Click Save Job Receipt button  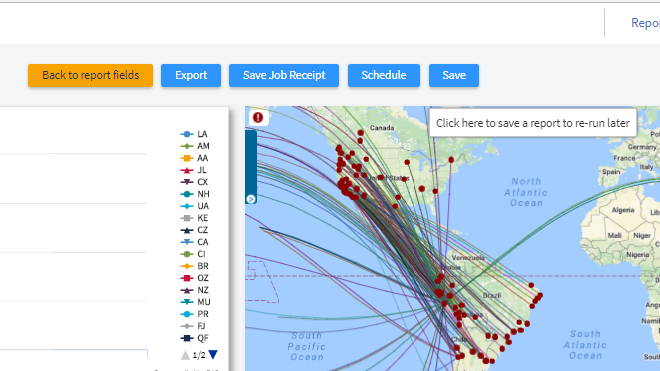click(284, 75)
